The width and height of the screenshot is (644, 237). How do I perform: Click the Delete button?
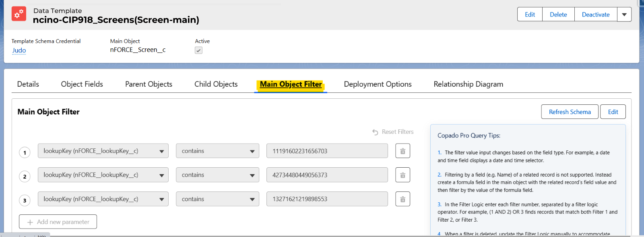(x=558, y=15)
